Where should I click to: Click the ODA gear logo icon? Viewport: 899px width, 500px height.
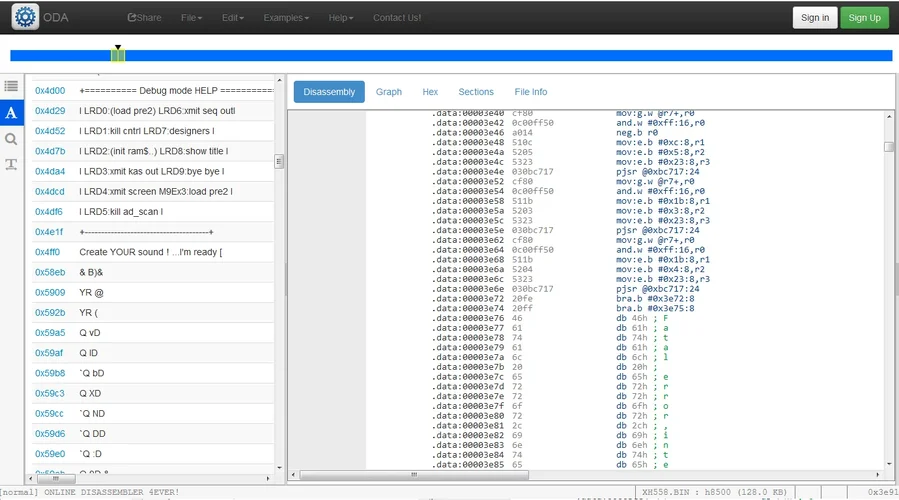pyautogui.click(x=25, y=17)
